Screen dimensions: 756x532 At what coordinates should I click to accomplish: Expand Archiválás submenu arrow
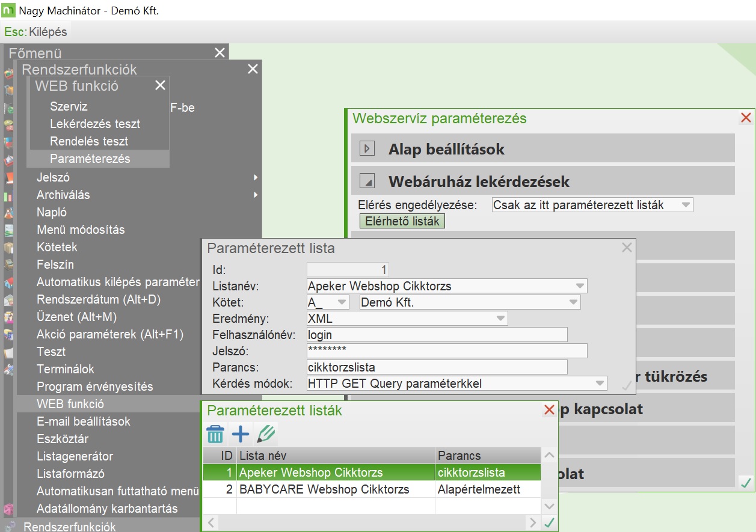pos(256,195)
